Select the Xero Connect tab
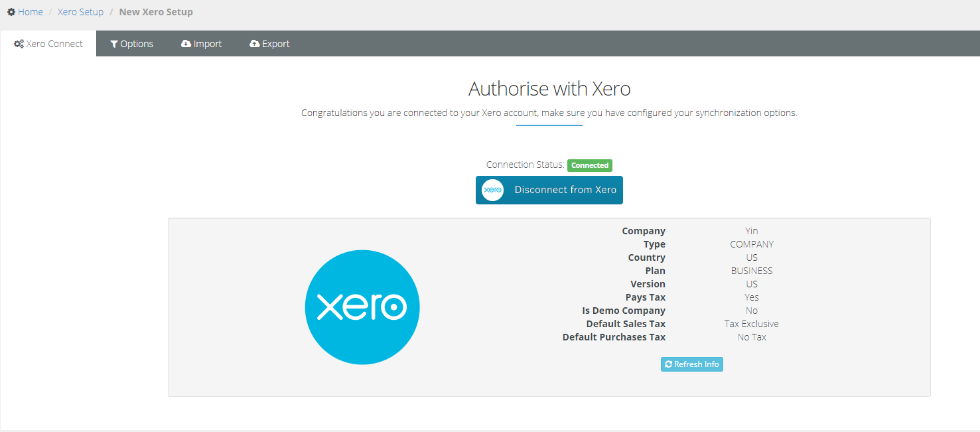This screenshot has height=432, width=980. 54,44
